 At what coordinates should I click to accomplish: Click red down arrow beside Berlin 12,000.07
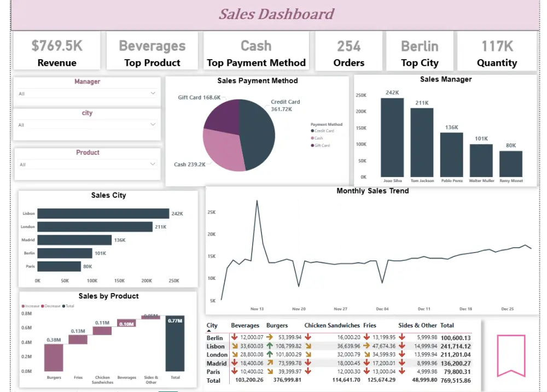coord(235,337)
